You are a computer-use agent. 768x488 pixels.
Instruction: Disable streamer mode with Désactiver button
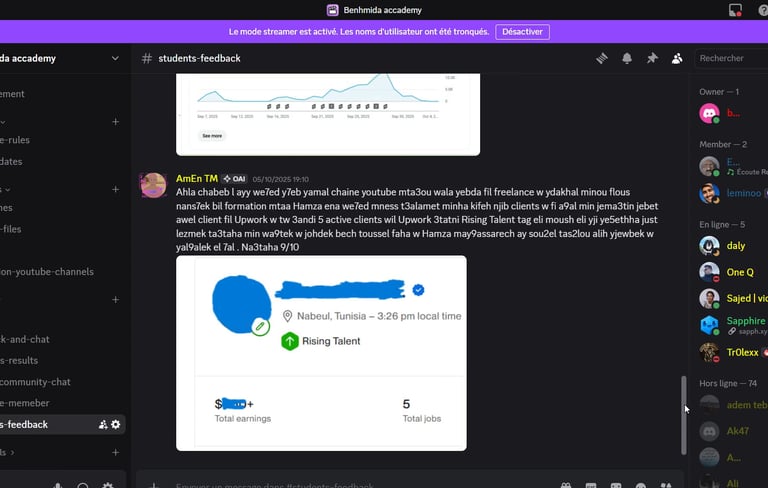point(522,32)
